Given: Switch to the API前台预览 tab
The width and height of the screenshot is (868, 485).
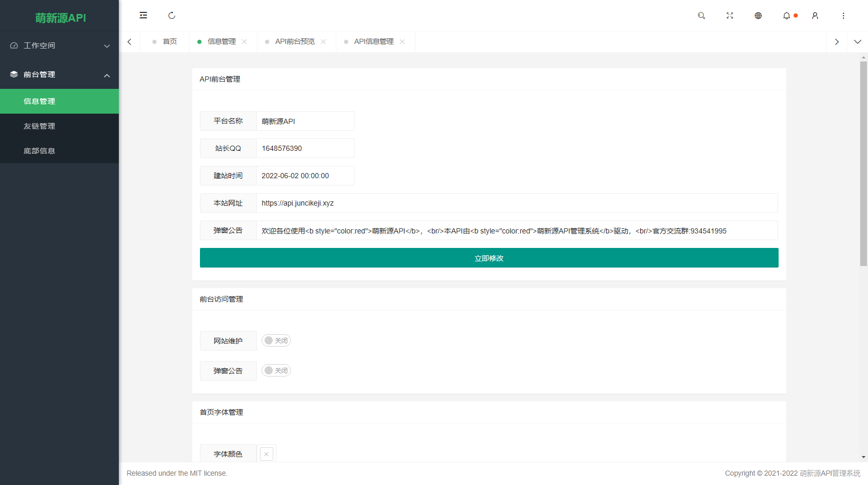Looking at the screenshot, I should pyautogui.click(x=295, y=41).
